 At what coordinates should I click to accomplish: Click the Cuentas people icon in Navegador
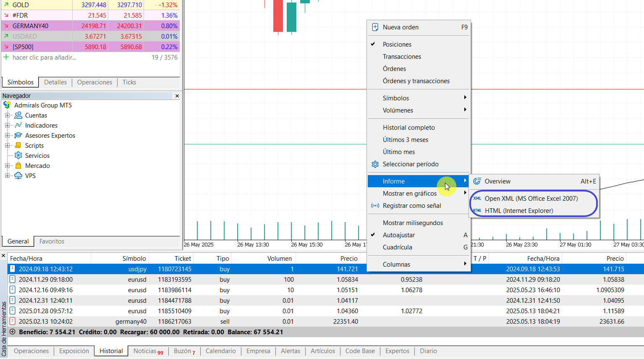coord(18,115)
